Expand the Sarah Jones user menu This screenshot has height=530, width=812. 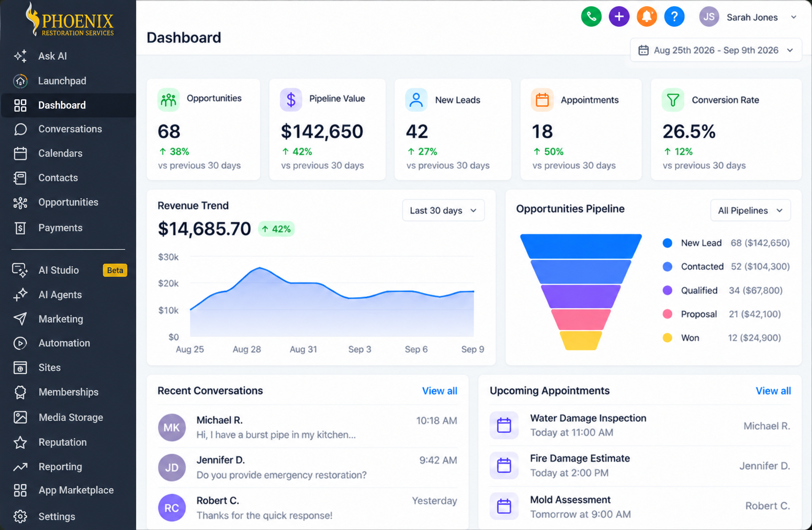(749, 17)
